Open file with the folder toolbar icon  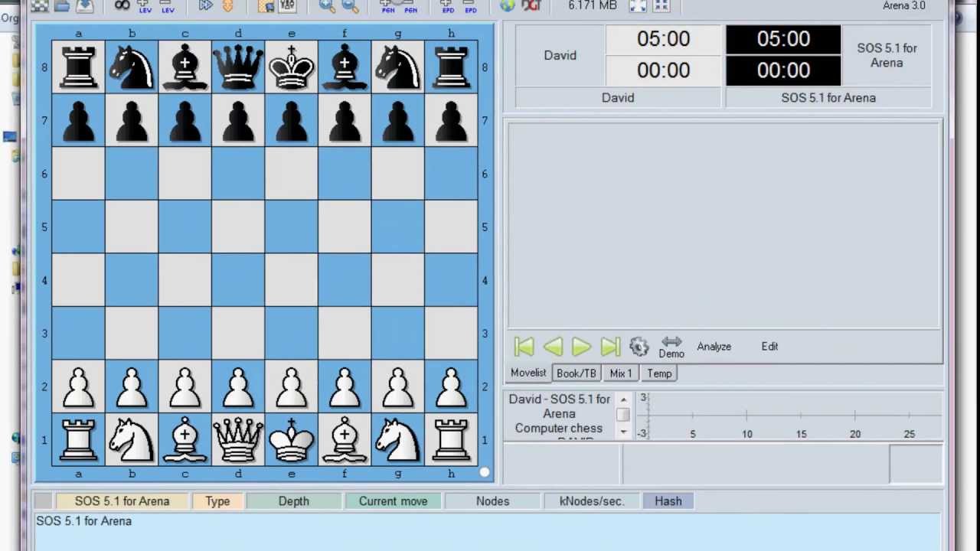62,5
